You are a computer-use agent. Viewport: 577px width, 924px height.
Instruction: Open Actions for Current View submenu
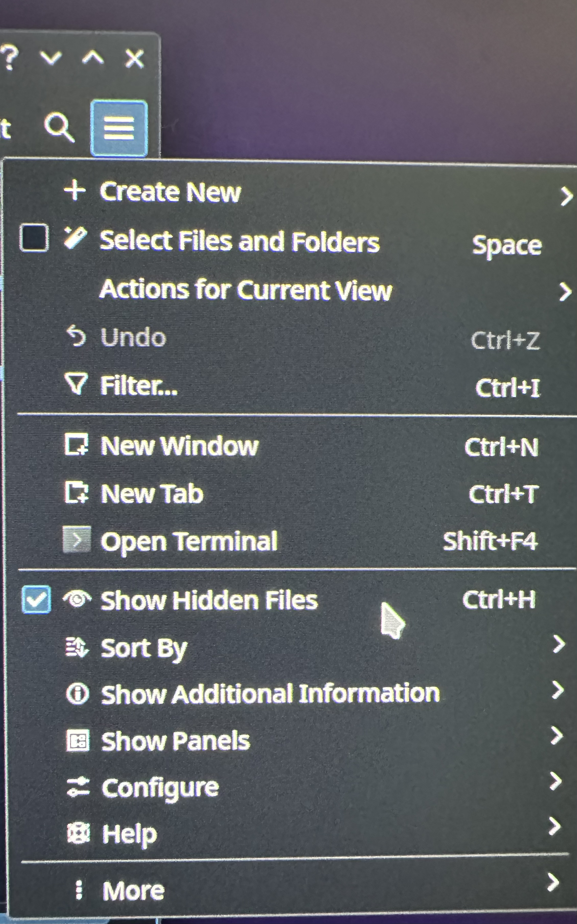(246, 290)
